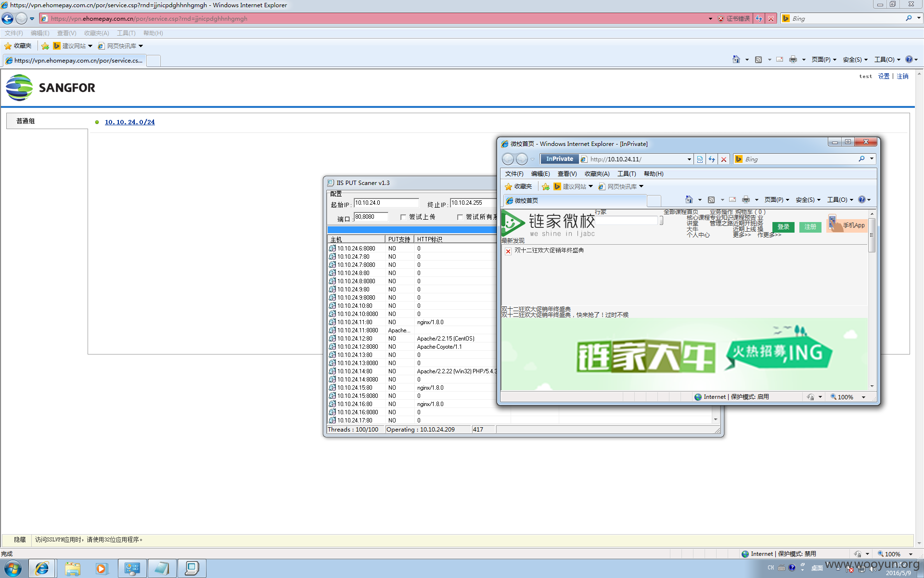This screenshot has width=924, height=578.
Task: Open the 收藏夹 favorites star in the main window
Action: 18,46
